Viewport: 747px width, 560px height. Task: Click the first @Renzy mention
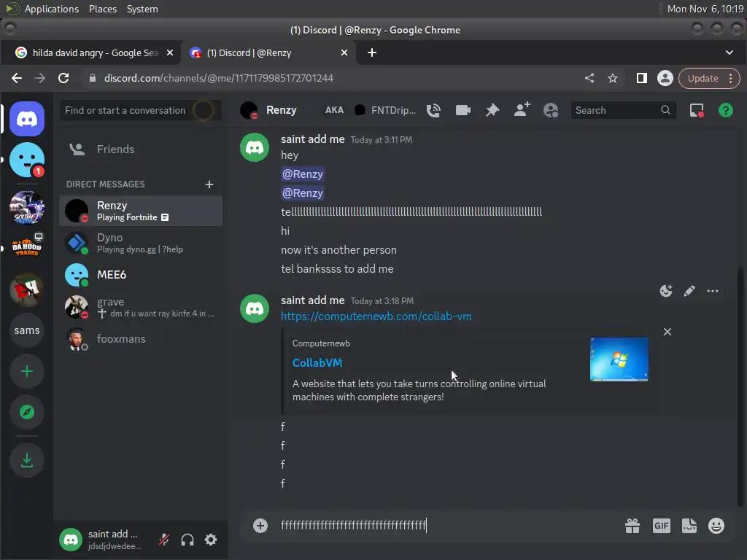click(x=303, y=174)
